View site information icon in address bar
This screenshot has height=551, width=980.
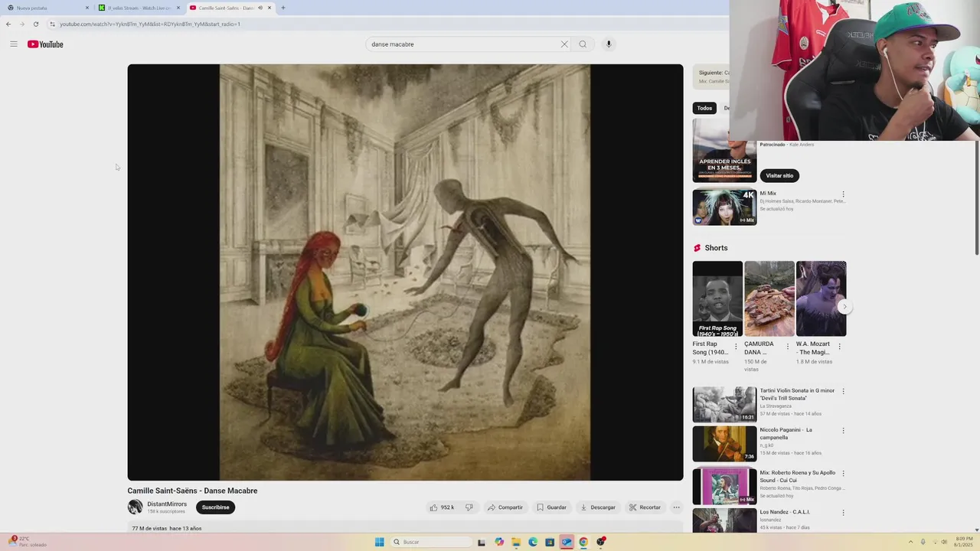coord(52,24)
